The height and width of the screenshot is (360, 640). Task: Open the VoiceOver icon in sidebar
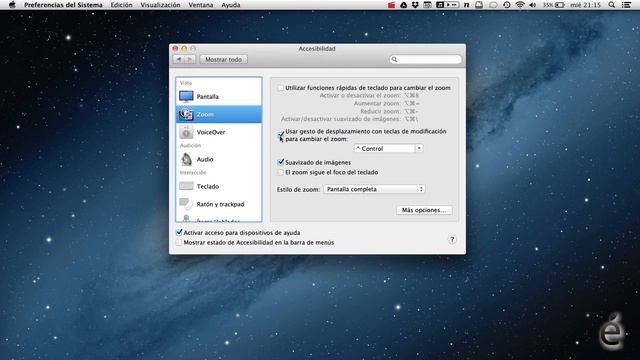tap(186, 132)
